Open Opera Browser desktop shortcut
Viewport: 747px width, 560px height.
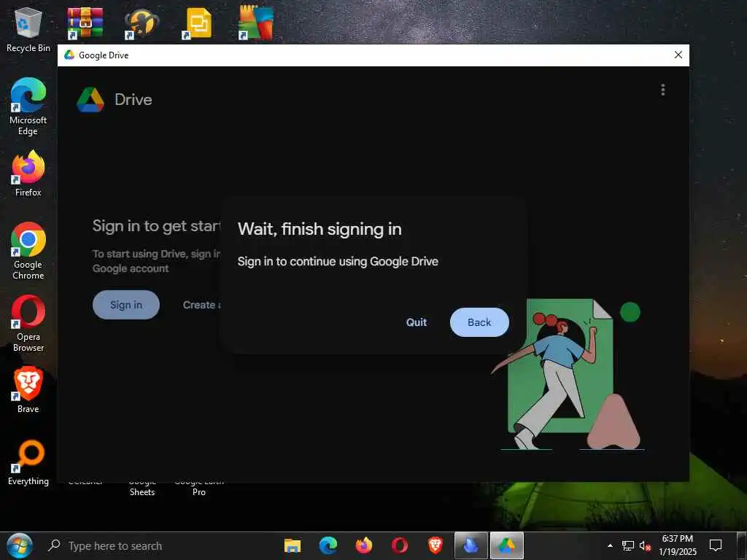[28, 324]
